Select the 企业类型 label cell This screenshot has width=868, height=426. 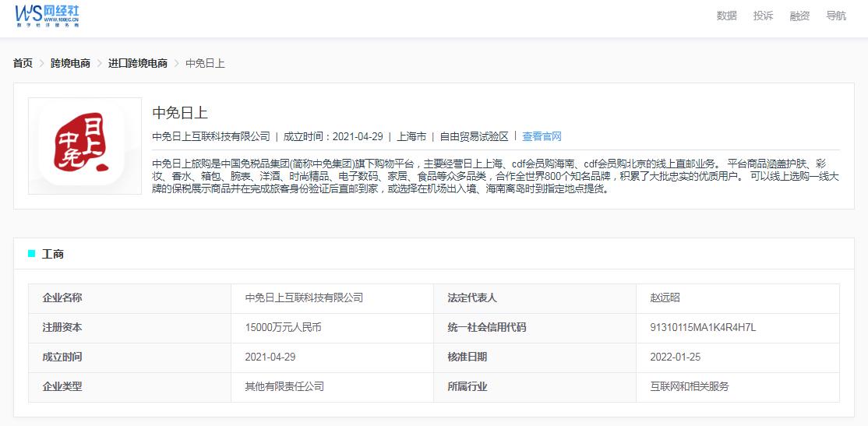pyautogui.click(x=129, y=387)
